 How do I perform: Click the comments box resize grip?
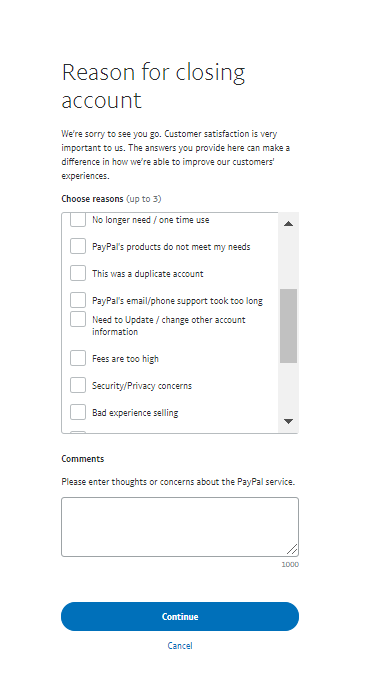292,550
